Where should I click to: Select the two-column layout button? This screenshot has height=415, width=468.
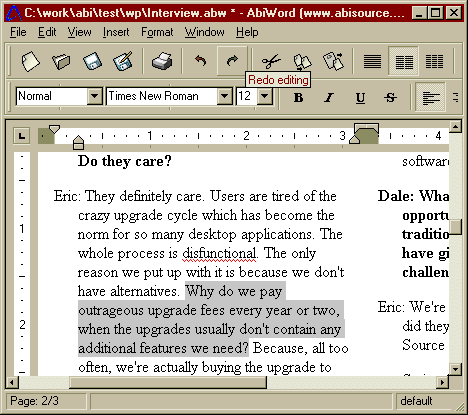point(404,61)
